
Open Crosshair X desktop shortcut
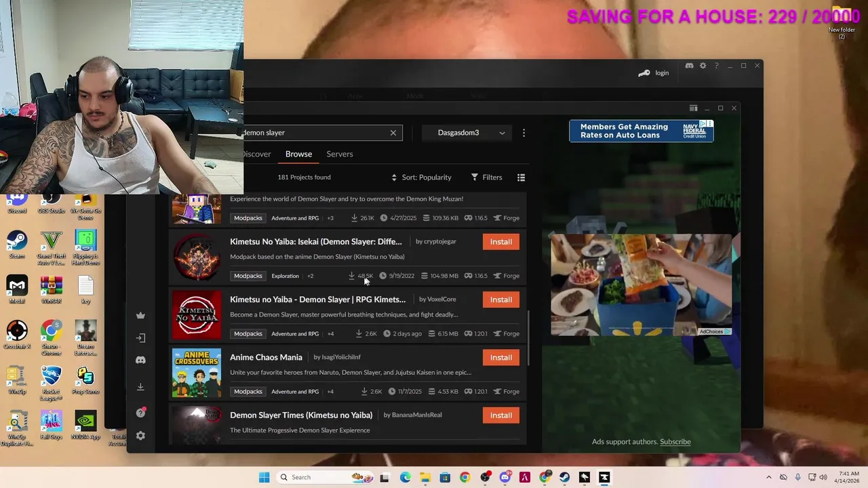click(17, 335)
